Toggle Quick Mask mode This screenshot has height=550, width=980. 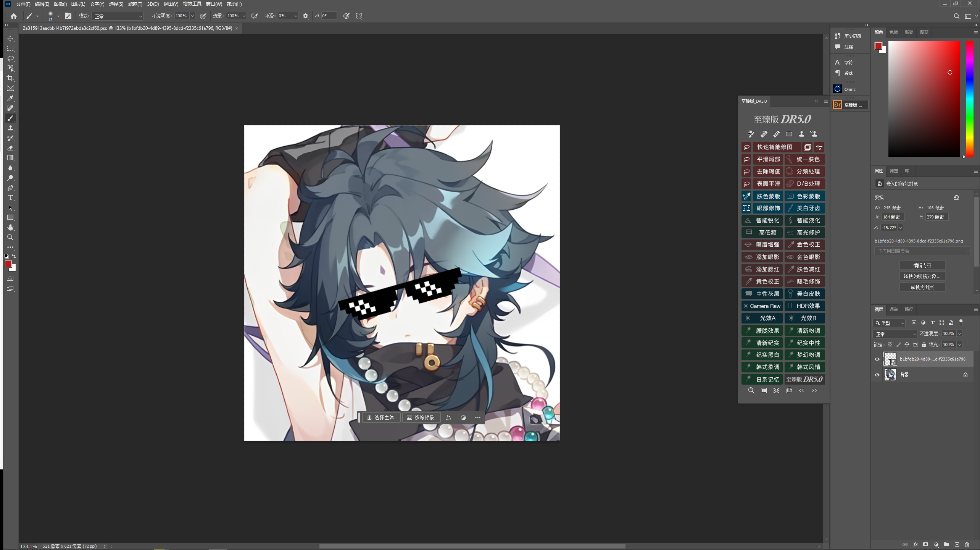[10, 278]
